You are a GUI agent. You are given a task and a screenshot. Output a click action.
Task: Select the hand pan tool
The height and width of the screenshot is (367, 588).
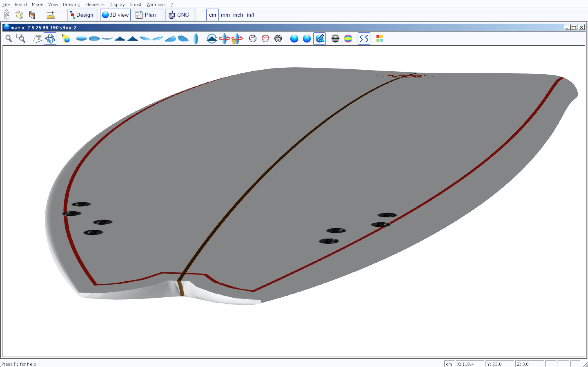pyautogui.click(x=37, y=39)
